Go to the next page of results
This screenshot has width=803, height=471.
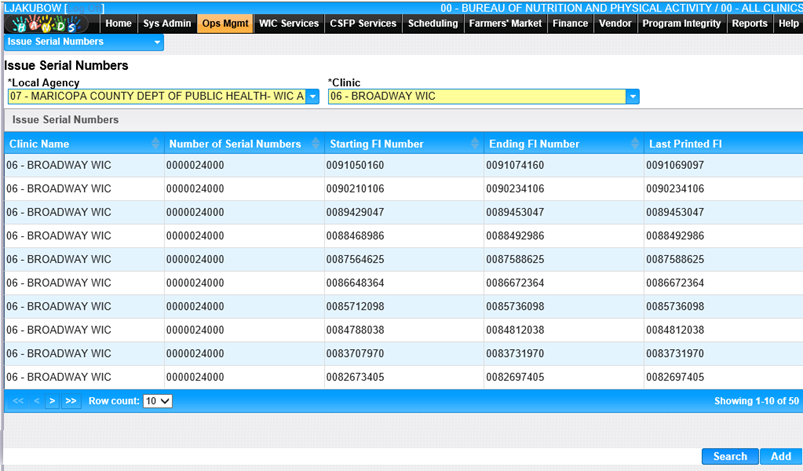52,401
